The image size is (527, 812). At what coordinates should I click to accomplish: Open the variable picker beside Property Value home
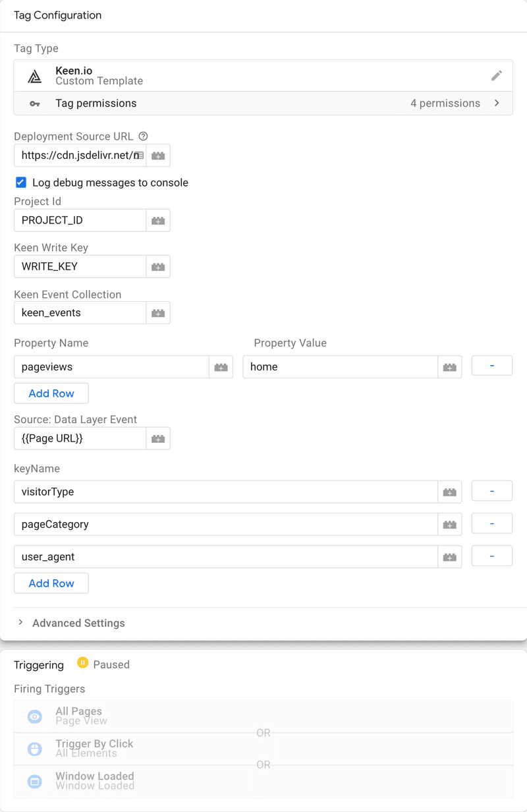449,366
